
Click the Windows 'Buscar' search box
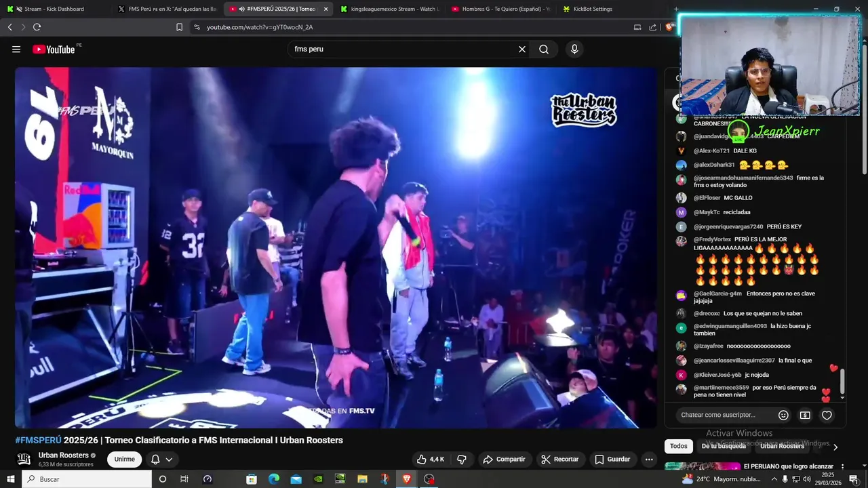[86, 479]
